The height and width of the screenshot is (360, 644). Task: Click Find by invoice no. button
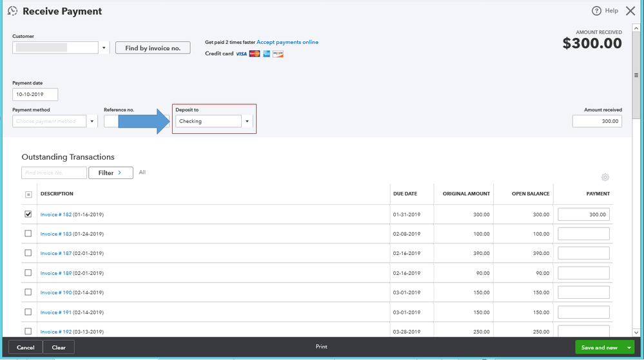153,48
